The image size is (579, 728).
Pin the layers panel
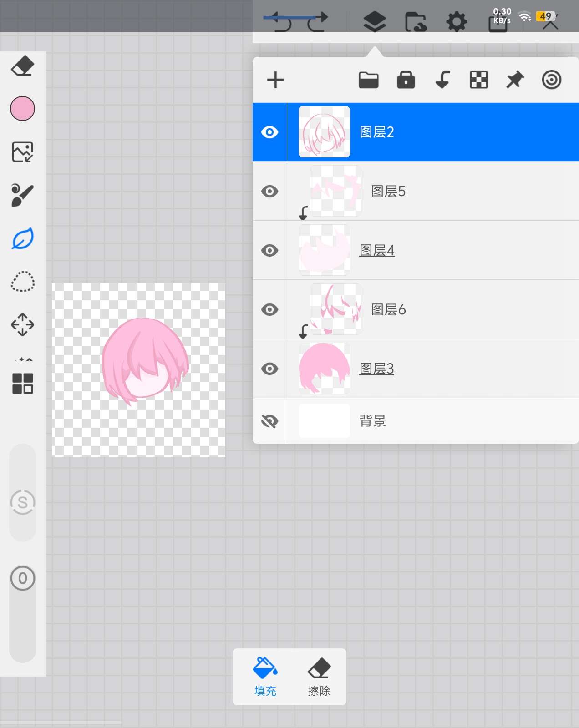point(515,80)
